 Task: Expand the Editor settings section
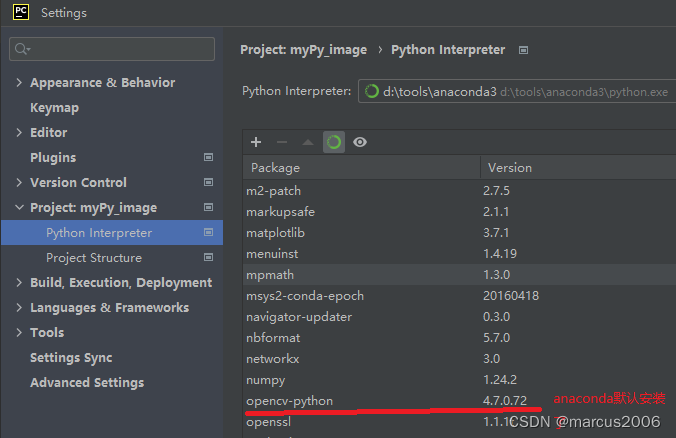(x=19, y=133)
